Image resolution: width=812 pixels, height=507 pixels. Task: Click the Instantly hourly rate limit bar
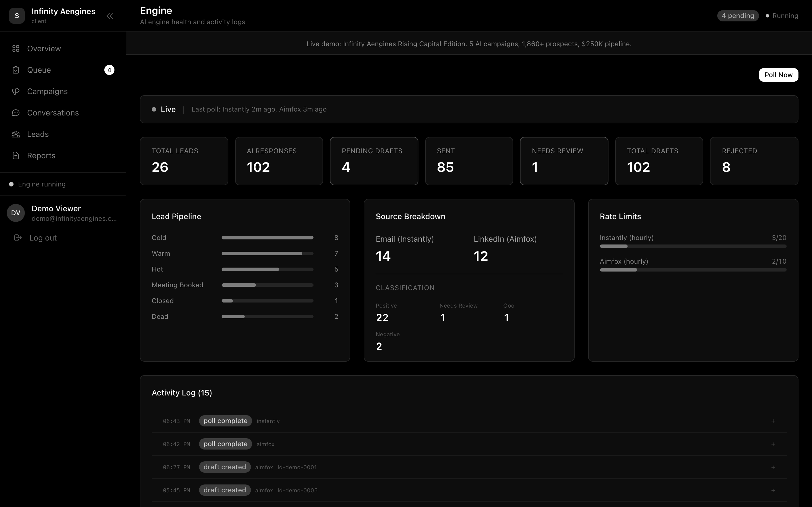(693, 246)
